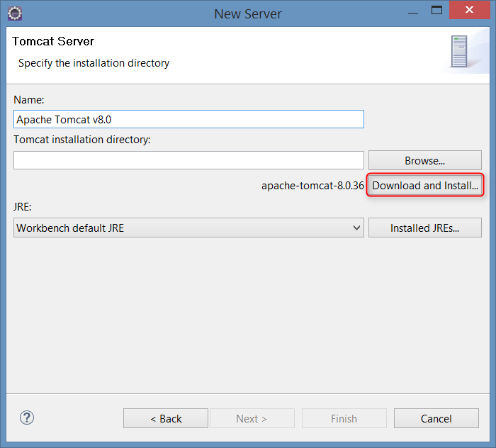Click the New Server title bar text
Screen dimensions: 496x448
click(248, 14)
